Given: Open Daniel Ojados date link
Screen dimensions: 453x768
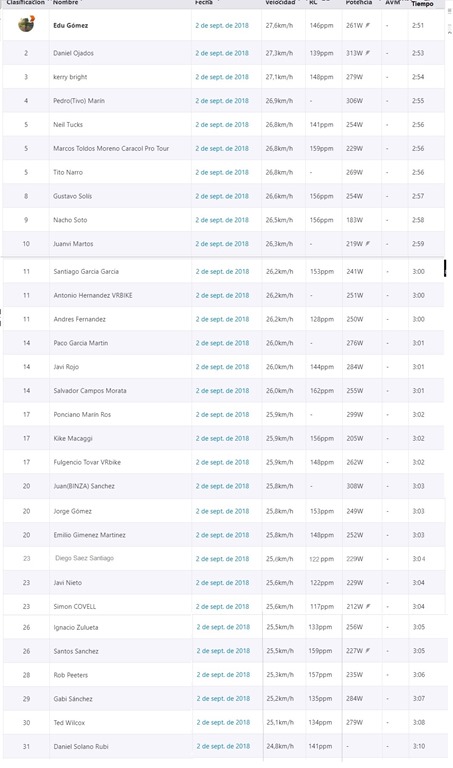Looking at the screenshot, I should coord(222,53).
